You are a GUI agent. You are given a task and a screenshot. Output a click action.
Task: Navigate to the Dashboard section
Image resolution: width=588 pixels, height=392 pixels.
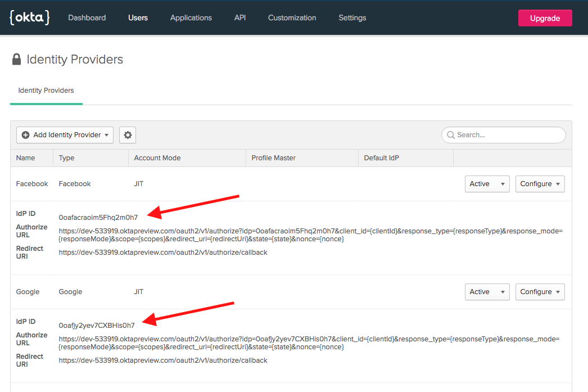87,17
